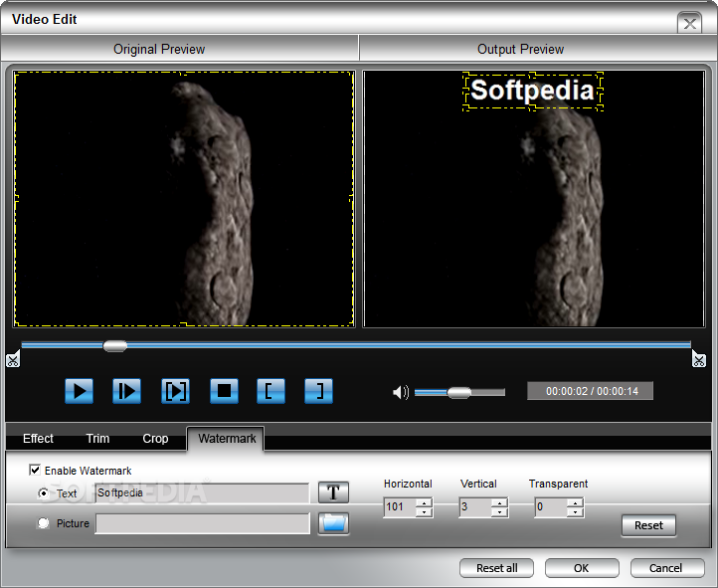Click the watermark text input field

203,493
